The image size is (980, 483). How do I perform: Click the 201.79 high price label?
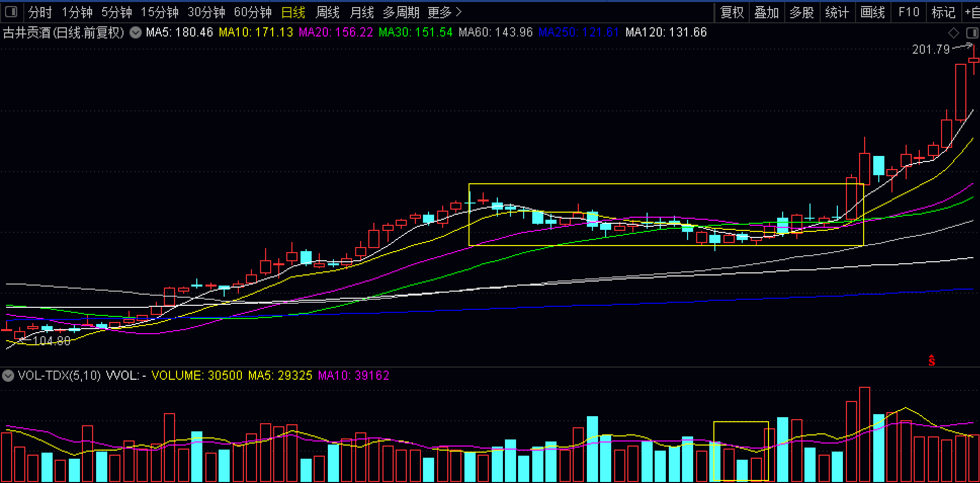[931, 50]
